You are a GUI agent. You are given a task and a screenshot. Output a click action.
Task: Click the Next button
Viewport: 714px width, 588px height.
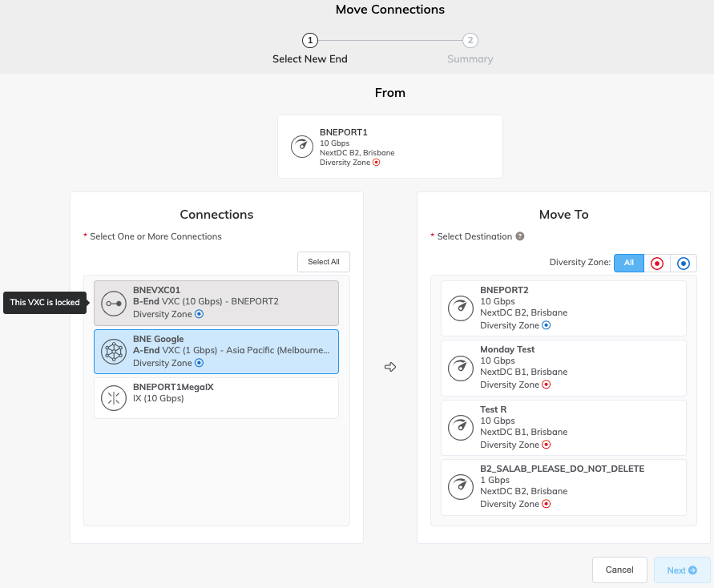[681, 570]
